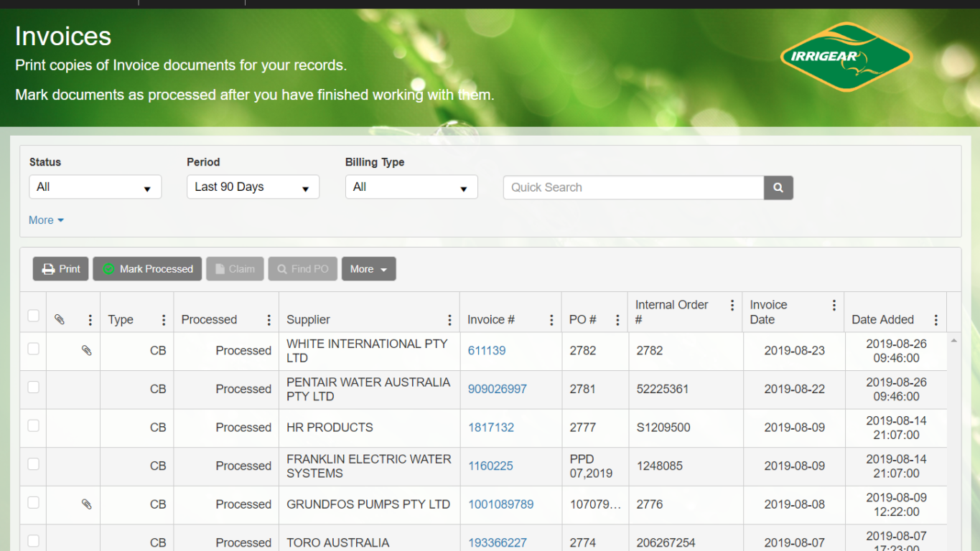Check the HR Products row checkbox
The height and width of the screenshot is (551, 980).
click(33, 426)
